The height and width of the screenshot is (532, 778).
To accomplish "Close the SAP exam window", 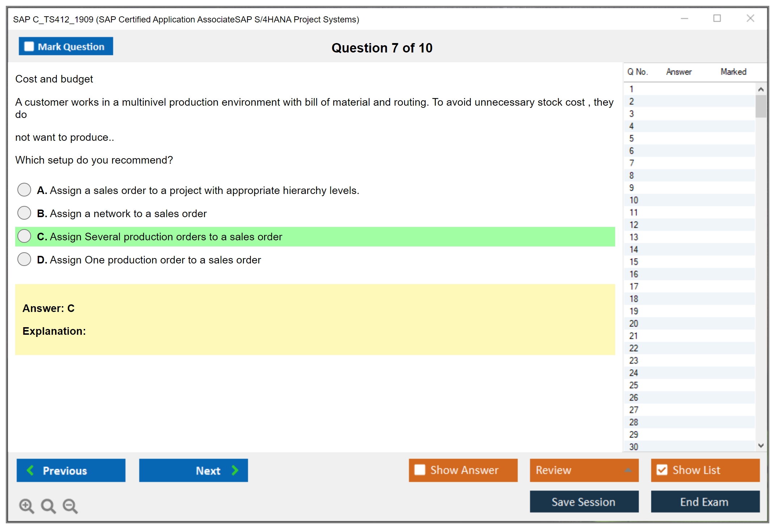I will coord(750,18).
